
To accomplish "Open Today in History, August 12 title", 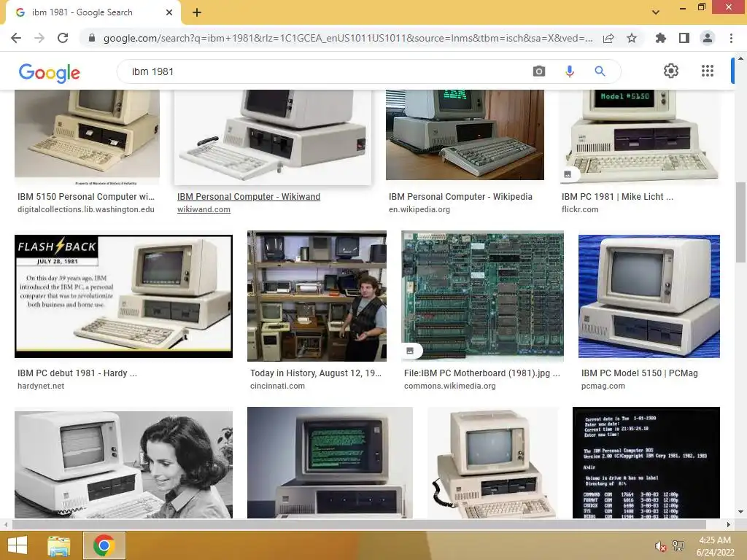I will point(316,373).
